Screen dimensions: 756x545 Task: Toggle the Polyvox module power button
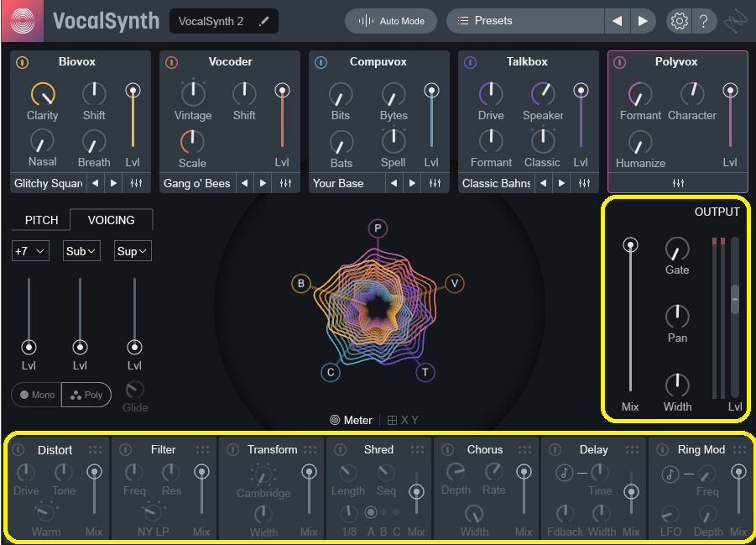(x=619, y=62)
